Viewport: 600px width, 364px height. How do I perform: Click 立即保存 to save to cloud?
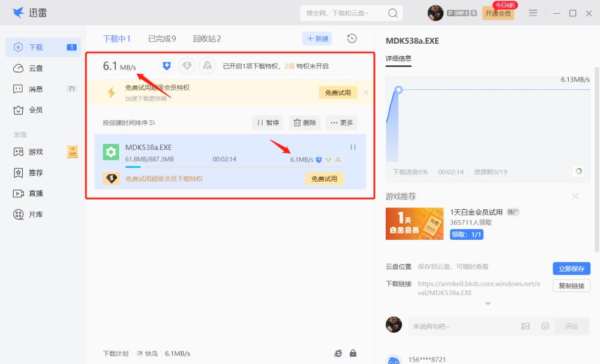pyautogui.click(x=571, y=269)
